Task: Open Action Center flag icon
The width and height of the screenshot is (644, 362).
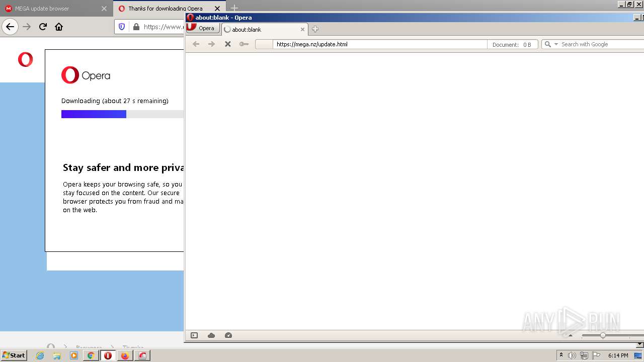Action: point(596,355)
